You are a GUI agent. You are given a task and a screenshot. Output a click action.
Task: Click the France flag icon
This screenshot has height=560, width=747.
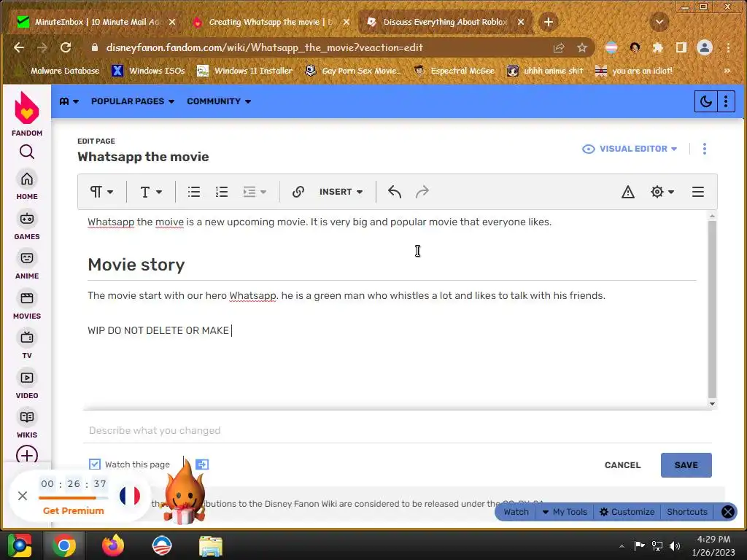click(x=130, y=496)
